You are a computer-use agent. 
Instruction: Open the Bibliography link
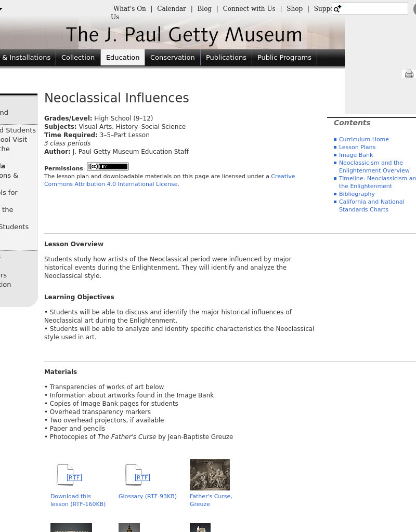click(357, 194)
